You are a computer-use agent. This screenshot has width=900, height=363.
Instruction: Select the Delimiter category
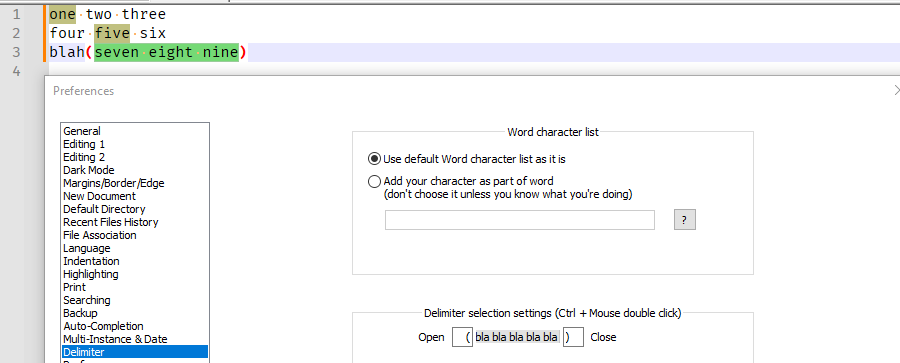point(135,352)
